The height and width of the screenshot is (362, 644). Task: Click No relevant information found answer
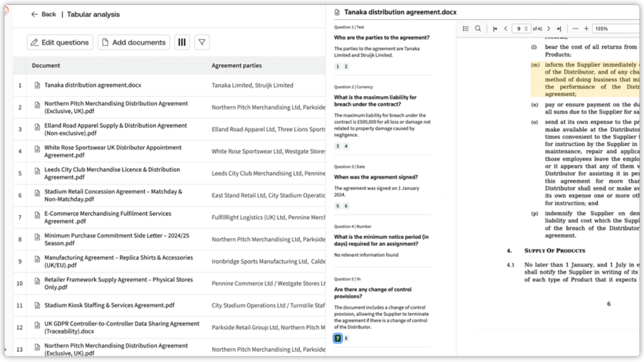[366, 255]
